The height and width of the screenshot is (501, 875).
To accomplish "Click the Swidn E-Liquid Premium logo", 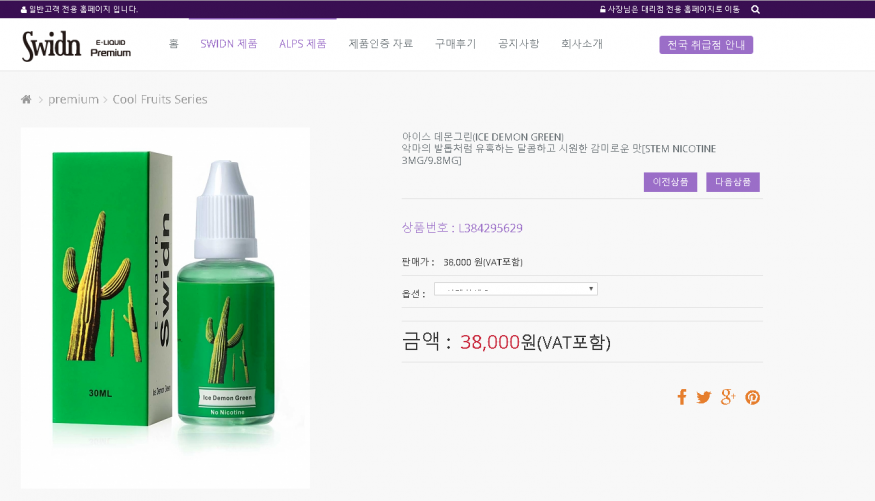I will pyautogui.click(x=76, y=46).
